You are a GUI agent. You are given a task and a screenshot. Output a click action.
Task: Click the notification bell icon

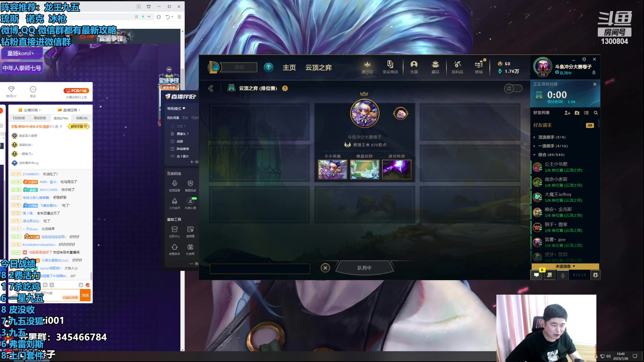coord(594,73)
